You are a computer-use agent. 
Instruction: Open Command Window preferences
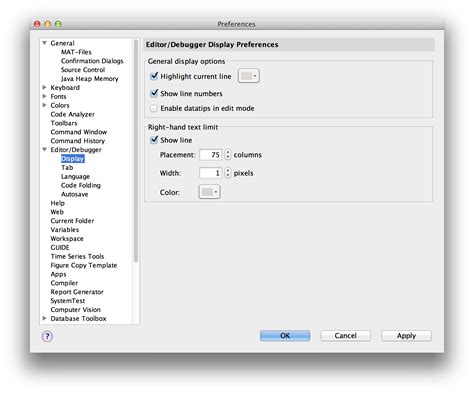79,132
